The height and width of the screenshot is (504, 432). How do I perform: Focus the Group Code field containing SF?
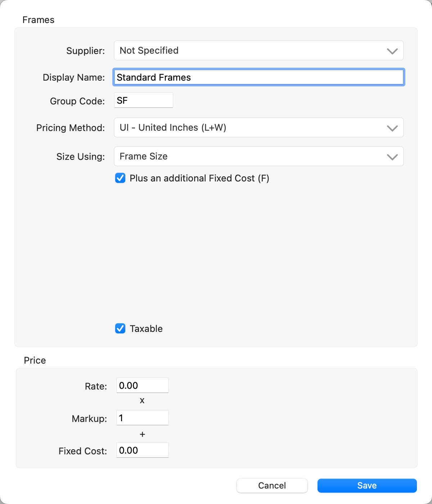tap(143, 100)
